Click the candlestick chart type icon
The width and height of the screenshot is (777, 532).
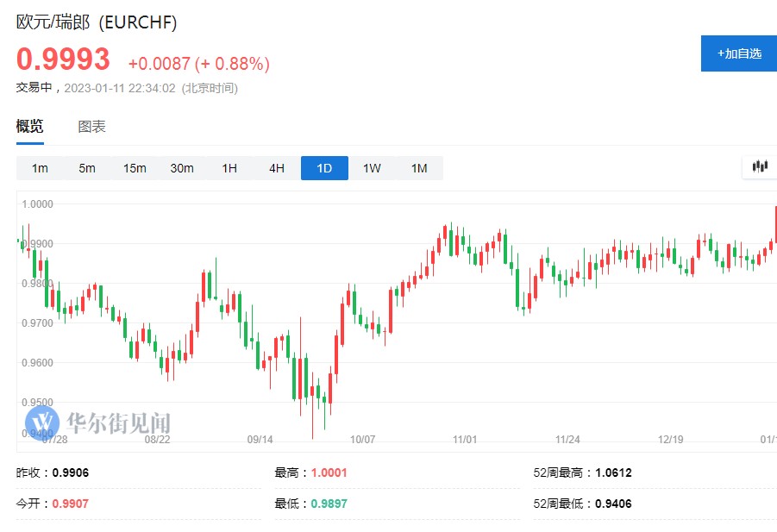[760, 167]
